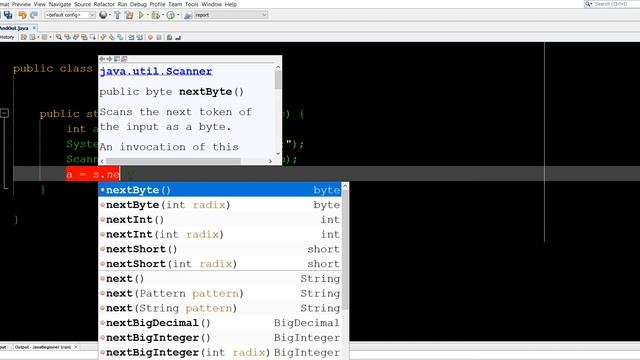Image resolution: width=640 pixels, height=360 pixels.
Task: Choose nextBigDecimal() completion item
Action: pyautogui.click(x=220, y=323)
